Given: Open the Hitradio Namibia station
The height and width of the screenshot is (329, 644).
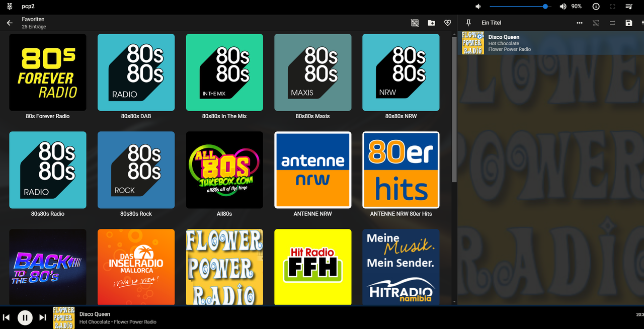Looking at the screenshot, I should click(x=401, y=267).
